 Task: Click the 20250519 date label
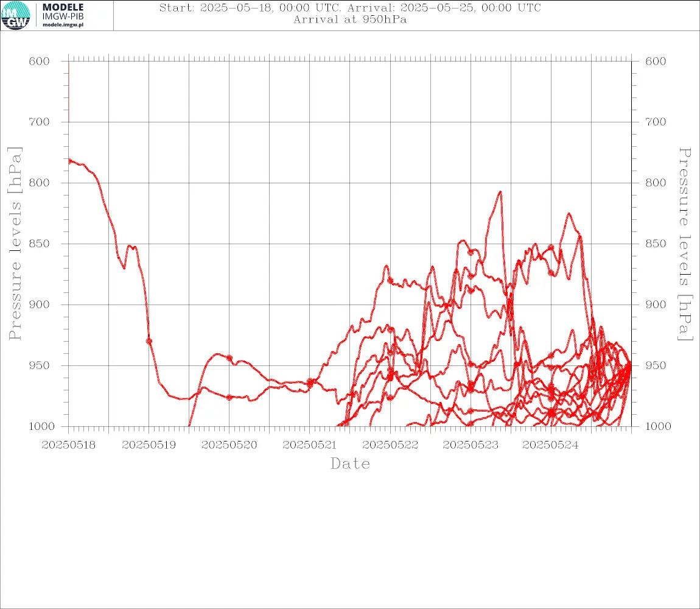pos(149,445)
